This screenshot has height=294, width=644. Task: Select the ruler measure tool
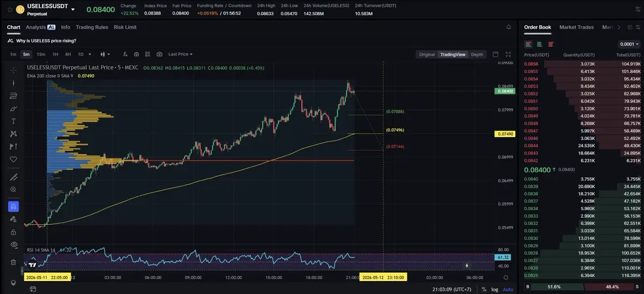pyautogui.click(x=13, y=177)
